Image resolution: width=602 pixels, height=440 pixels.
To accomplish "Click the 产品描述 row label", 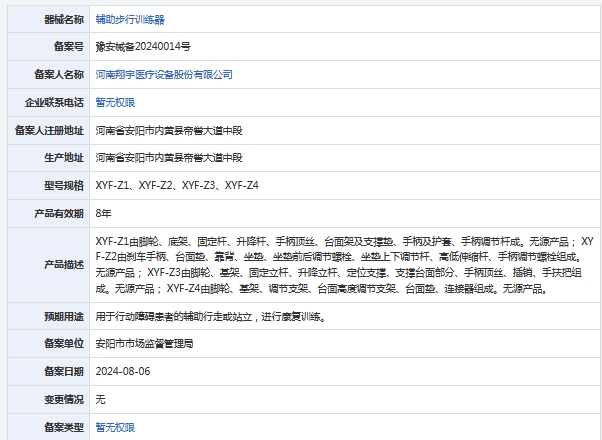I will (x=64, y=265).
